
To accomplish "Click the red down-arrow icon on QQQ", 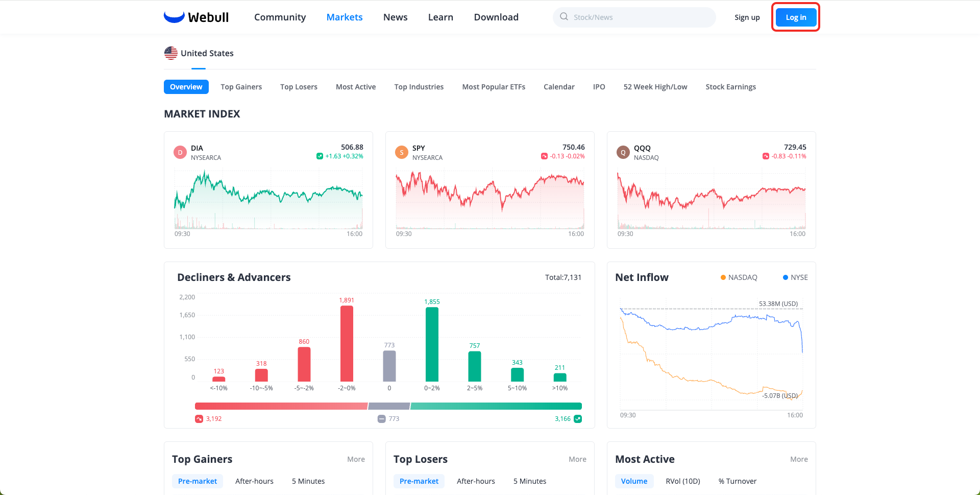I will point(766,156).
